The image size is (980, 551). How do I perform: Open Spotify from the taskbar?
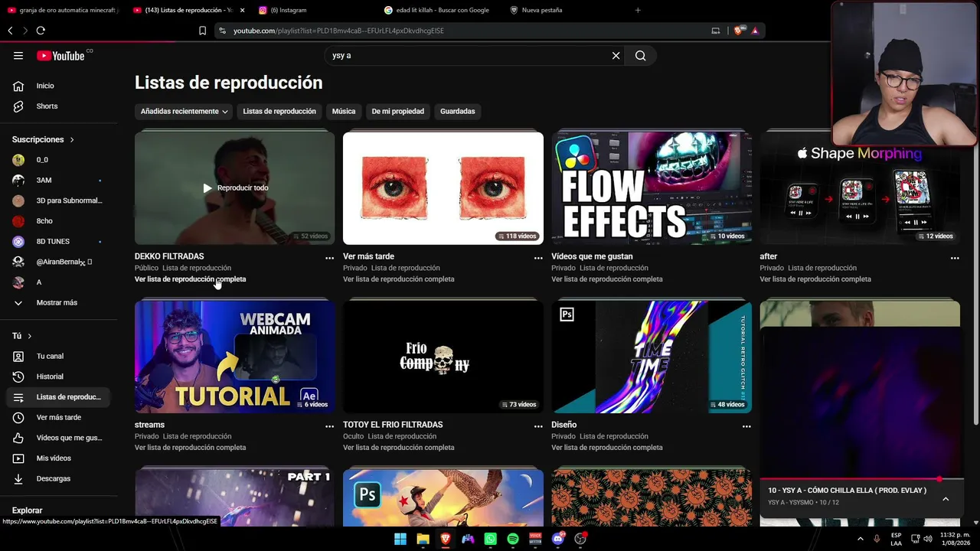pos(513,539)
